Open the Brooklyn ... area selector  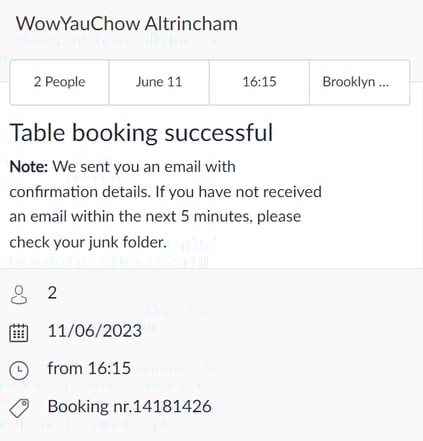point(359,82)
